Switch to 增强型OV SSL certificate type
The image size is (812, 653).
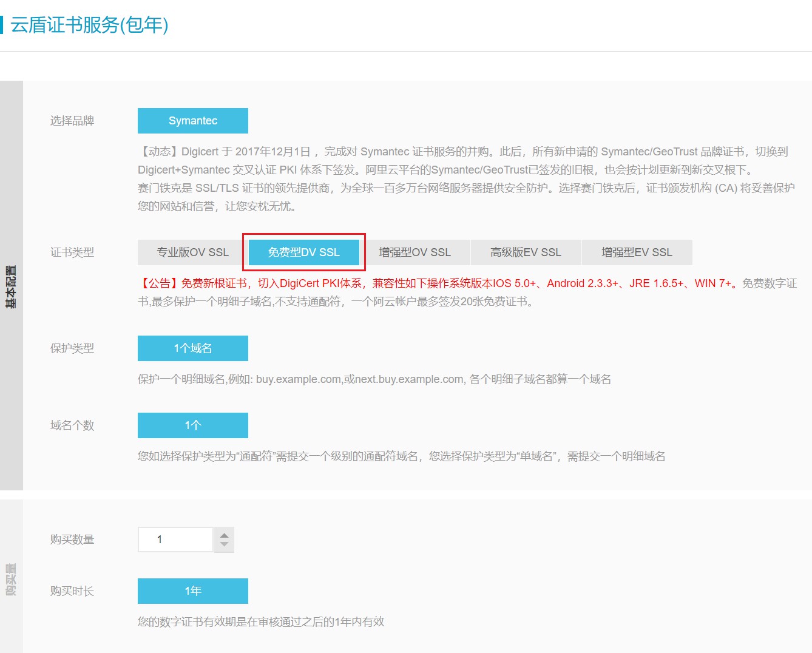click(414, 252)
